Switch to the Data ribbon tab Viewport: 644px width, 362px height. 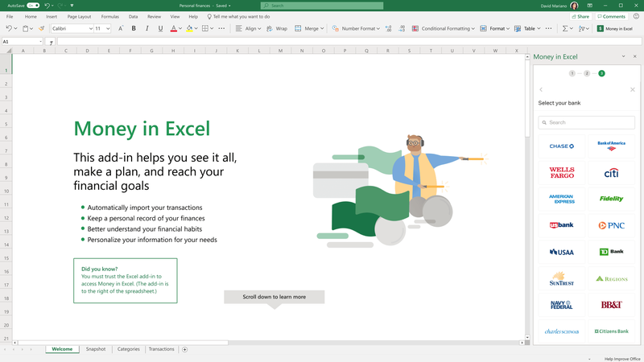pos(133,17)
